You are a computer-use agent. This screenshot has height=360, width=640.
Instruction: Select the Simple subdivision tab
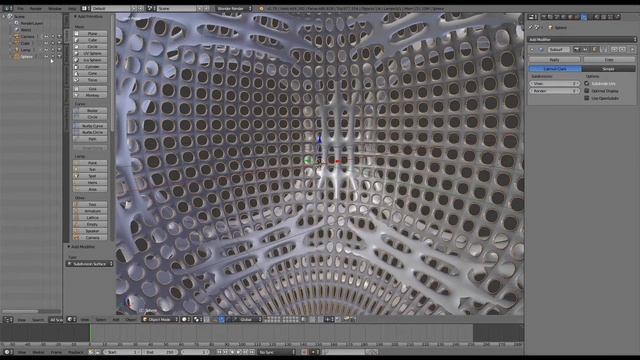pos(608,69)
